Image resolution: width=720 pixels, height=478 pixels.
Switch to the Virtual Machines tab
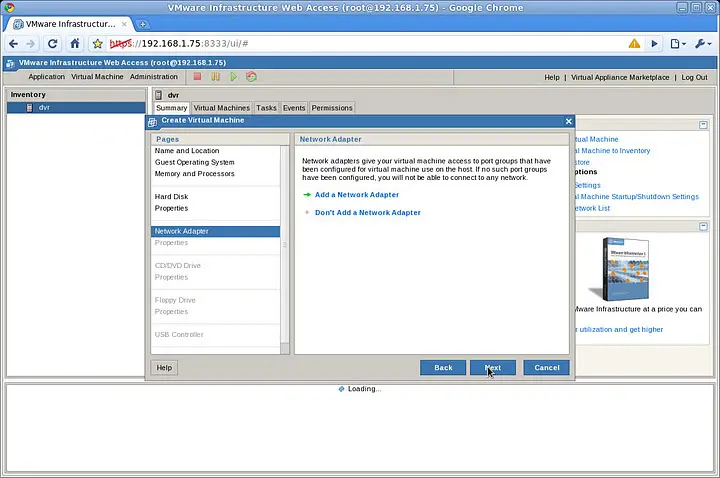point(221,108)
